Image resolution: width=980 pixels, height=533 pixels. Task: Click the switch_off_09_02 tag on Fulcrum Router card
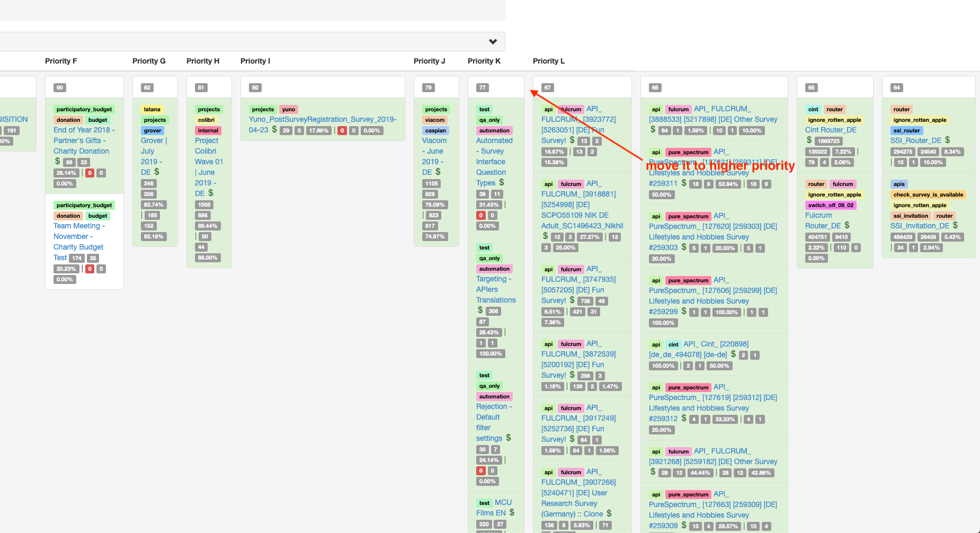pos(831,205)
